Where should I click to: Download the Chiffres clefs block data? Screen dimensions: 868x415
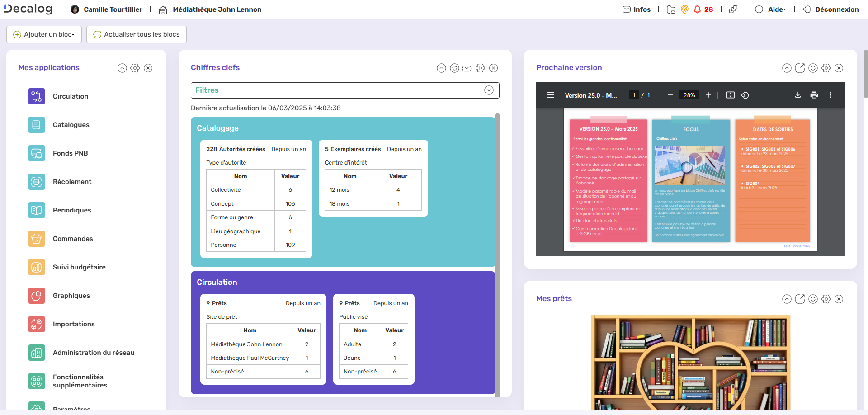467,68
